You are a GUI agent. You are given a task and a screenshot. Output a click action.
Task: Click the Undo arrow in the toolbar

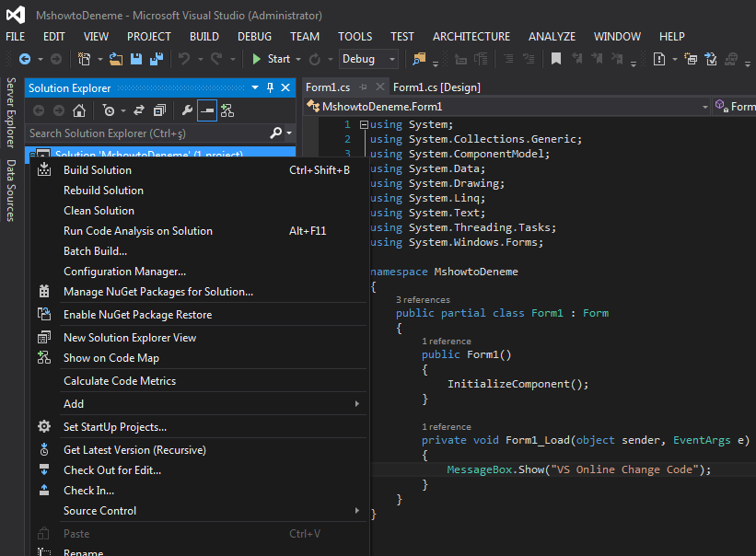click(183, 59)
